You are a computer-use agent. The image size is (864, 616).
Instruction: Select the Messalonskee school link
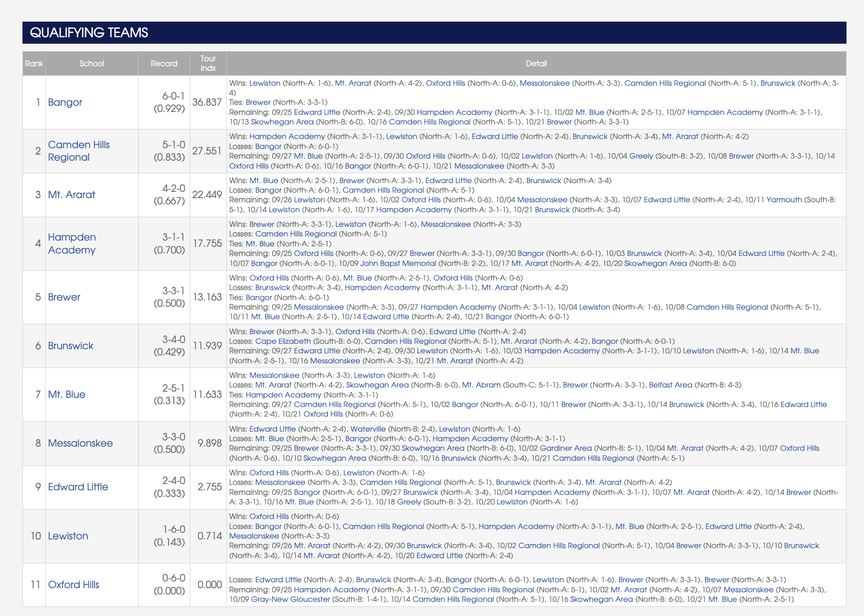80,443
